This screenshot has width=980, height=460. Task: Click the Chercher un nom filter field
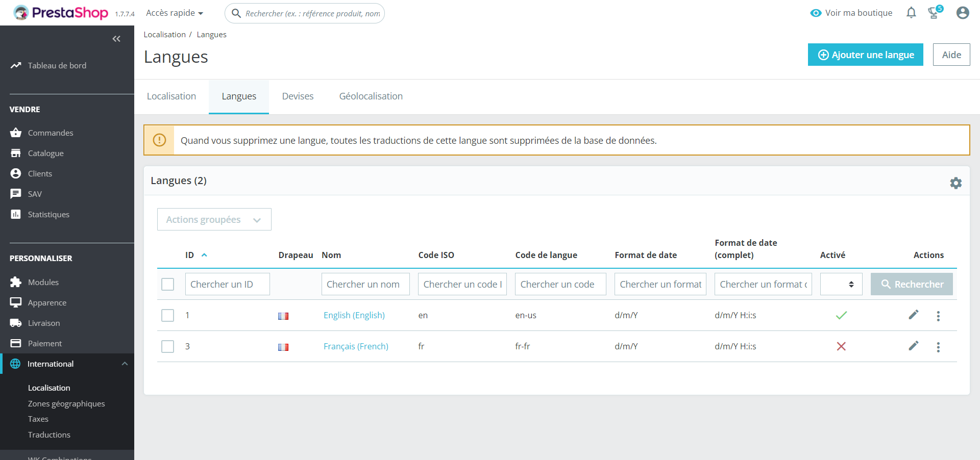(365, 284)
